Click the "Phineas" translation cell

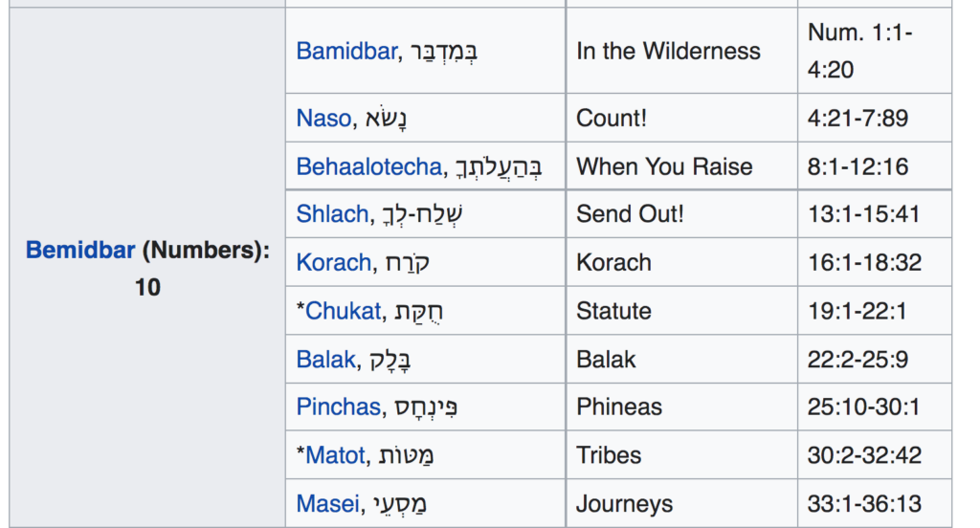(619, 407)
